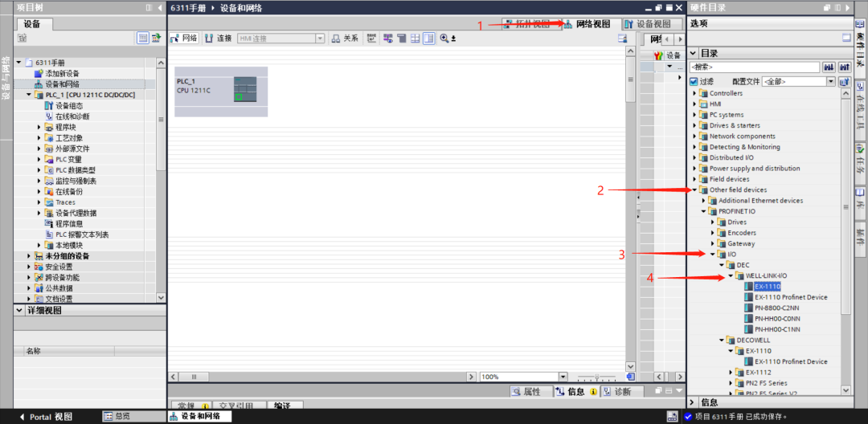
Task: Expand the Distributed I/O catalog folder
Action: tap(694, 157)
